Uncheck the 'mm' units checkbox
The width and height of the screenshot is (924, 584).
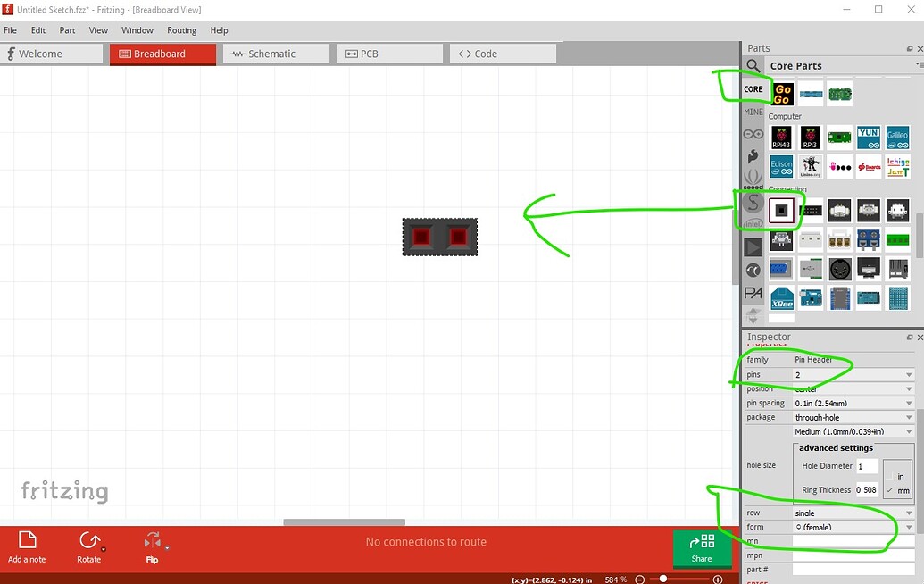point(887,489)
